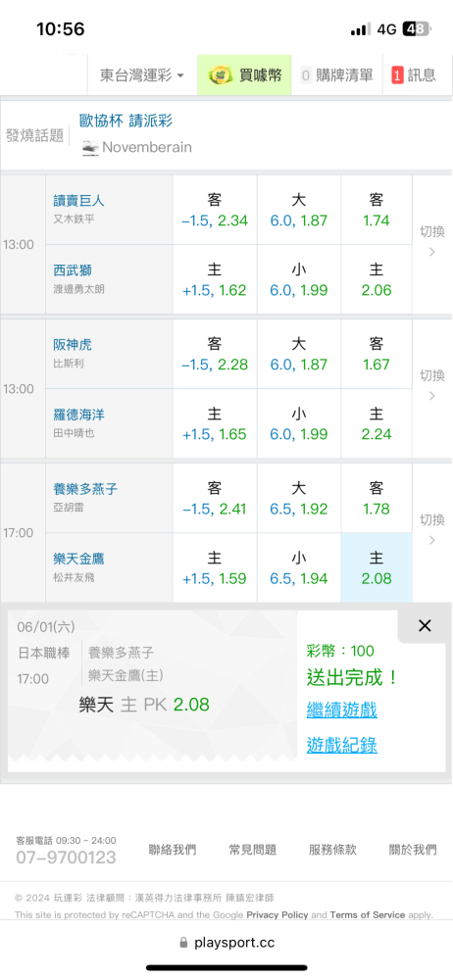Select 讀賣巨人 客 -1.5, 2.34 spread
The width and height of the screenshot is (453, 980).
coord(215,210)
